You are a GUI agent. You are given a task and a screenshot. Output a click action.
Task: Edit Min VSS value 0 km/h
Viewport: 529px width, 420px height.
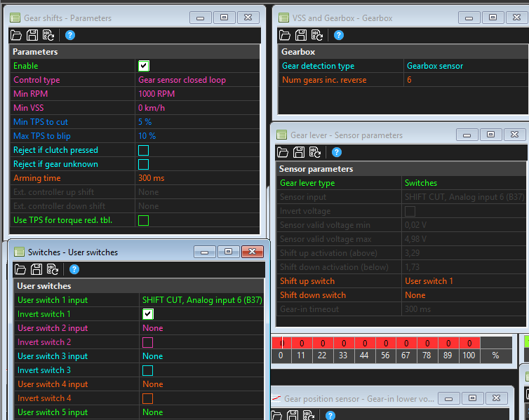tap(197, 108)
